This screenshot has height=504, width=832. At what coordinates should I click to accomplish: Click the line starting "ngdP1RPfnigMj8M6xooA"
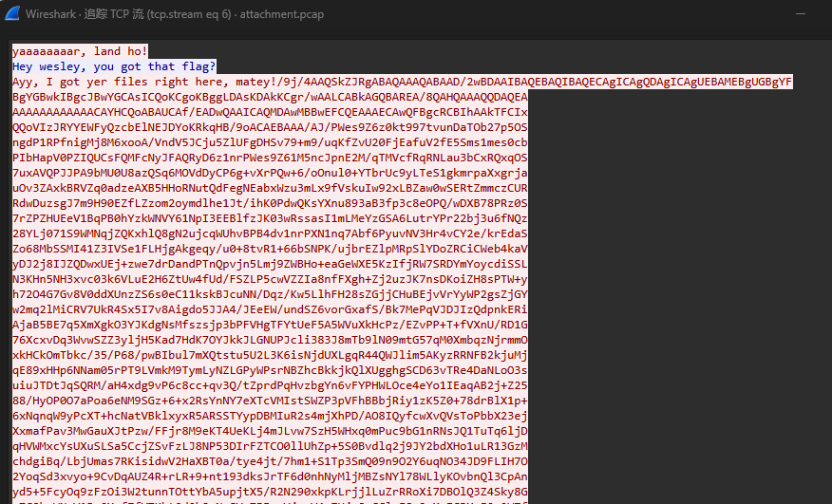tap(270, 142)
